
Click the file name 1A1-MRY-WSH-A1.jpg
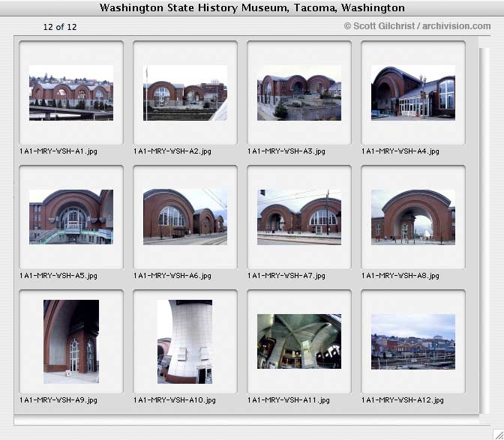coord(58,151)
